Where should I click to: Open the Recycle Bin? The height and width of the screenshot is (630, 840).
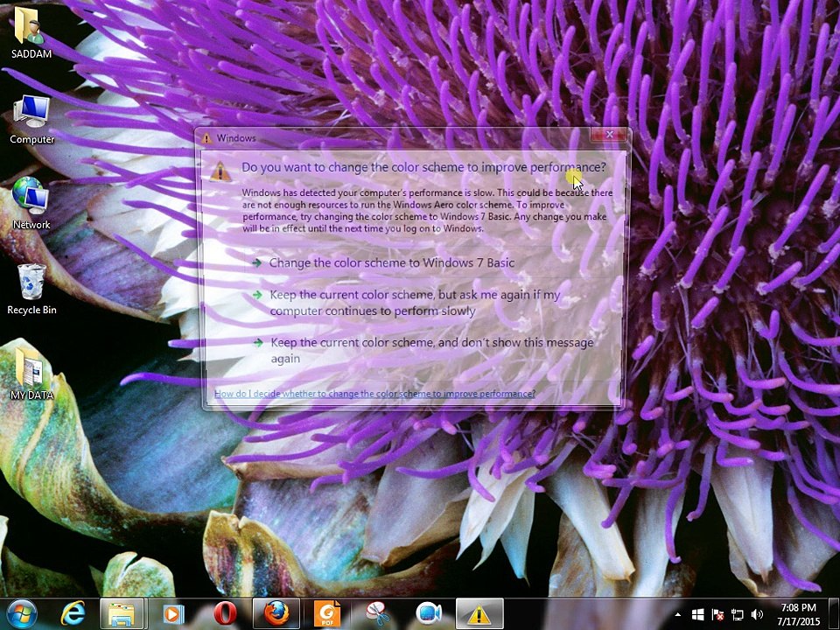point(31,290)
